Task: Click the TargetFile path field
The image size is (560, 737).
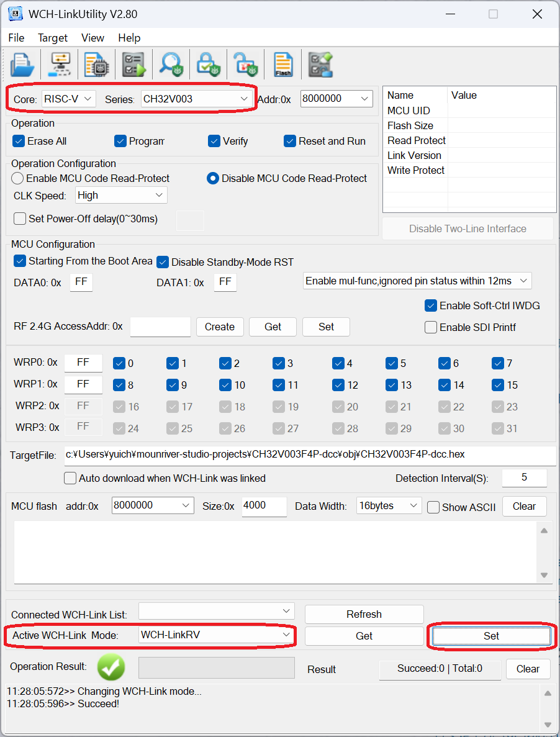Action: (x=310, y=454)
